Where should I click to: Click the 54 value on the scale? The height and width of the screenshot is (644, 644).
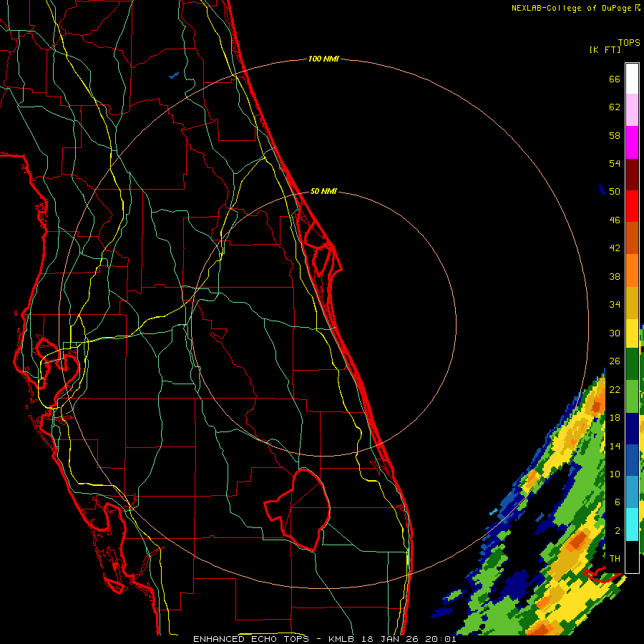[615, 163]
